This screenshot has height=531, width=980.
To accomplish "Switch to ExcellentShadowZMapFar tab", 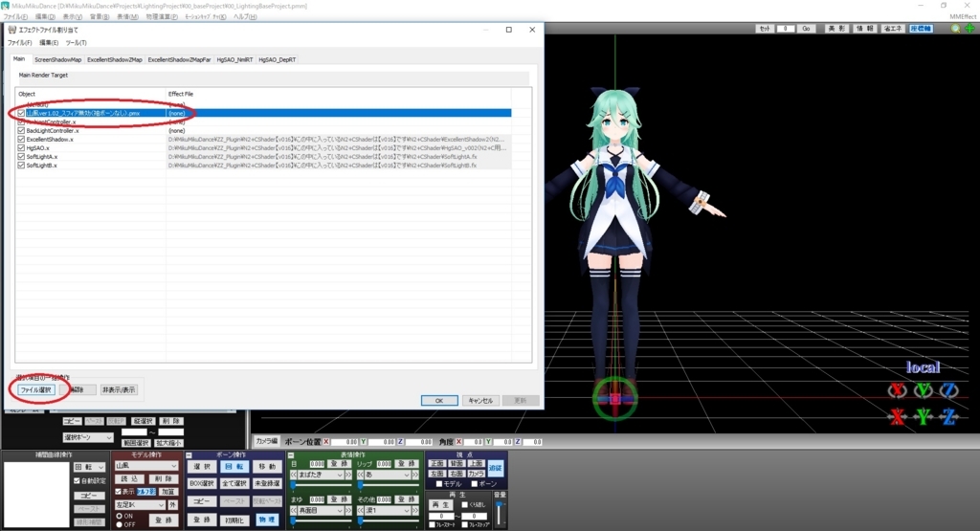I will 179,60.
